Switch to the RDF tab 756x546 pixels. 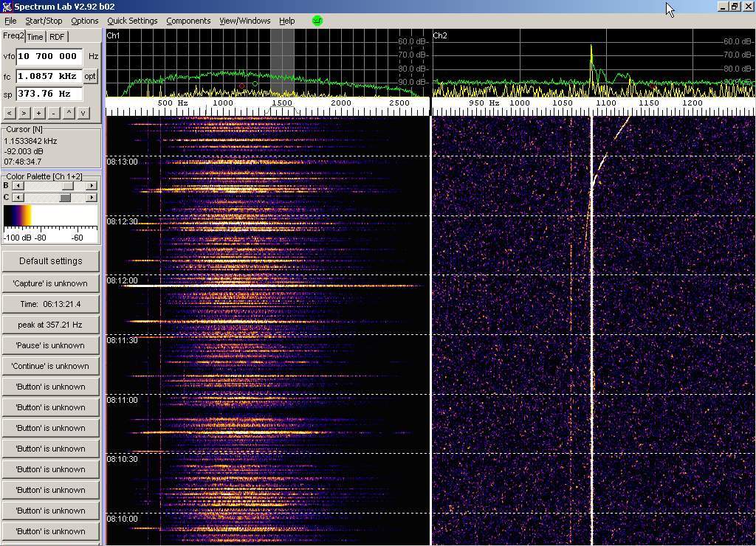(57, 37)
